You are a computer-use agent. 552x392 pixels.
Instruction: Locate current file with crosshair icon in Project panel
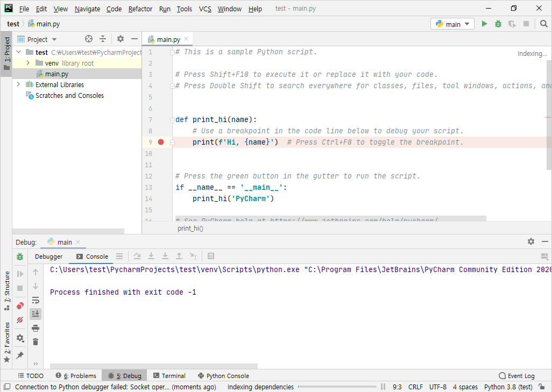click(x=89, y=39)
